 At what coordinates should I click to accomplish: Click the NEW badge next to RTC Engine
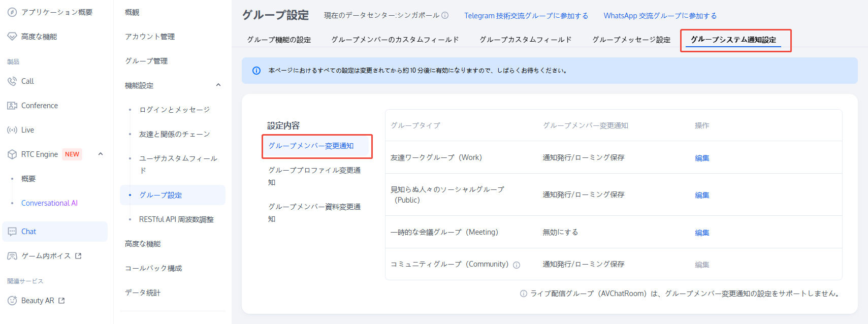tap(72, 154)
